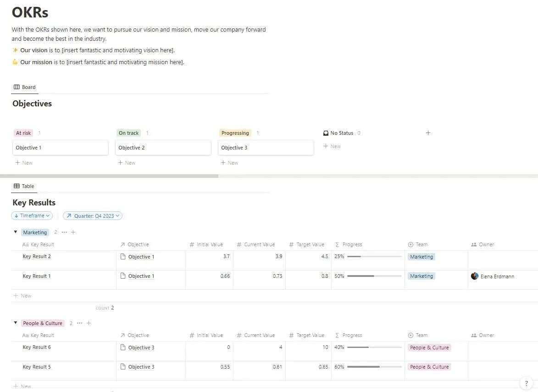Switch to the Board view tab
This screenshot has width=538, height=392.
(x=25, y=87)
